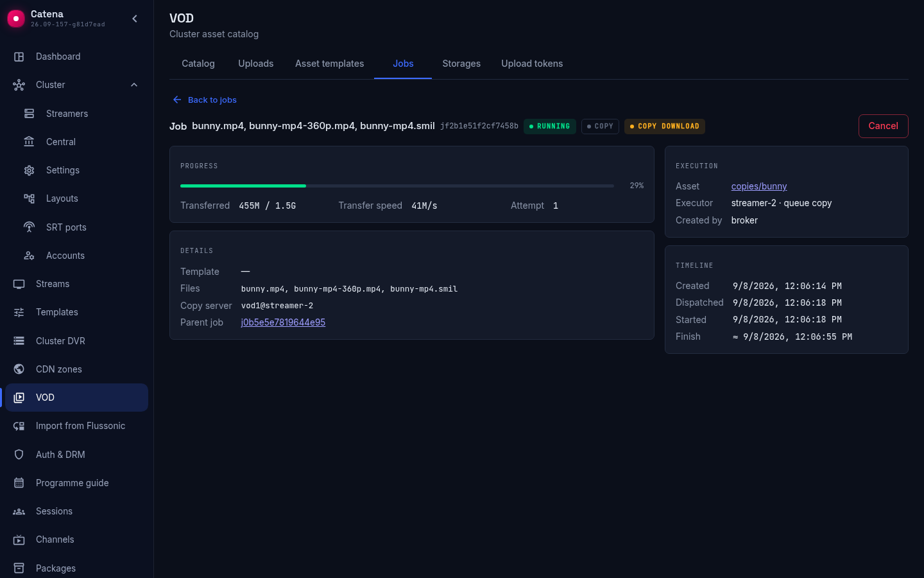The image size is (924, 578).
Task: Click the Auth & DRM shield icon
Action: click(19, 455)
